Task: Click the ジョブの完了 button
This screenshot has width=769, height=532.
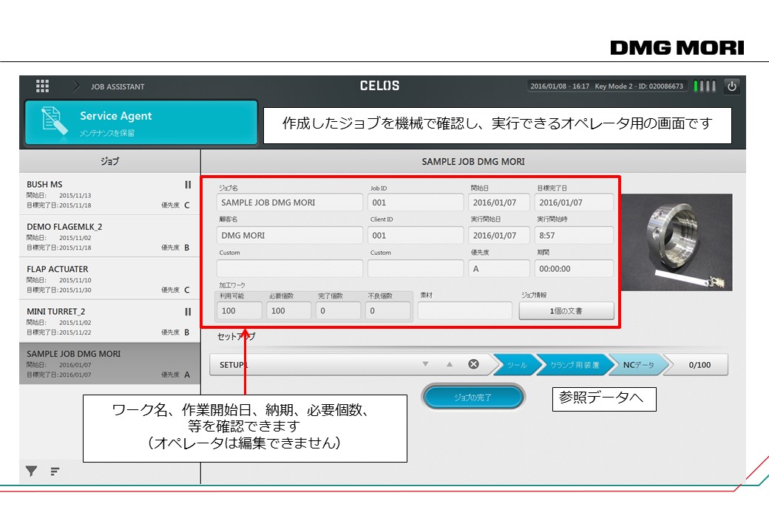Action: [x=472, y=398]
